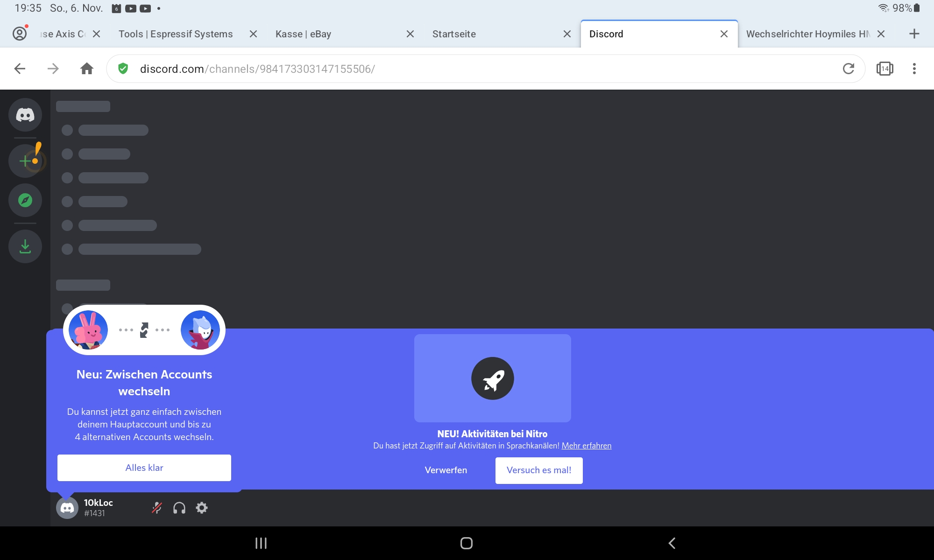Close the Wechselrichter Hoymiles tab
The image size is (934, 560).
[881, 34]
